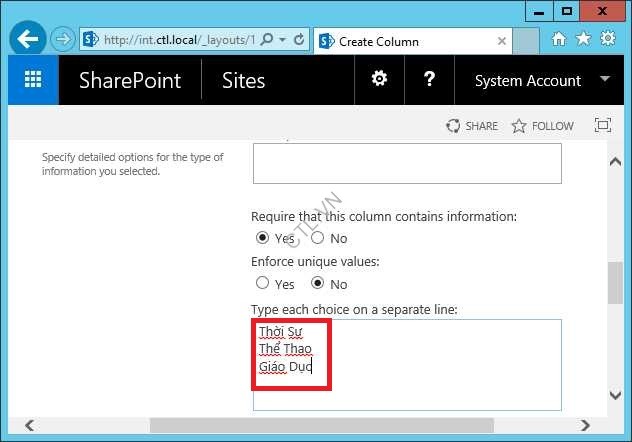Choose No for enforce unique values
This screenshot has width=632, height=442.
(317, 283)
